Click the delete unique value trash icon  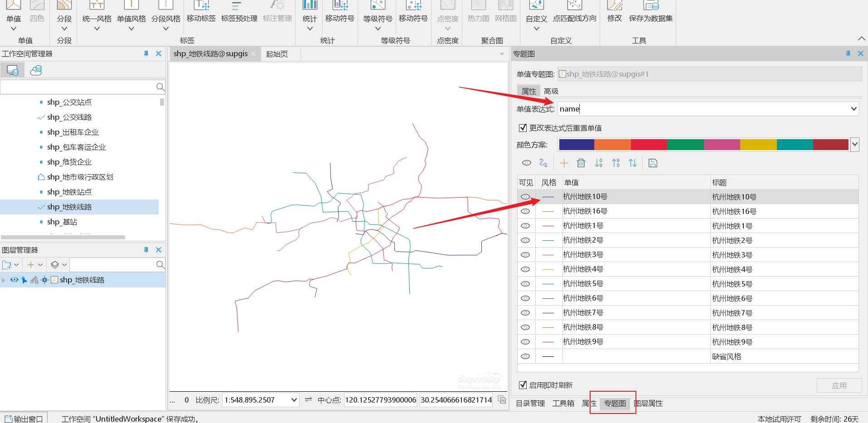click(581, 163)
